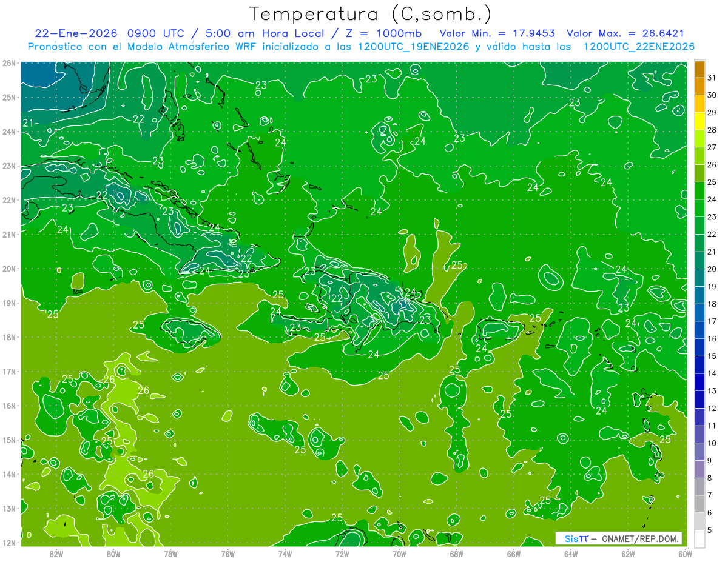This screenshot has height=562, width=728.
Task: Click the '16N' latitude axis label
Action: click(x=9, y=406)
